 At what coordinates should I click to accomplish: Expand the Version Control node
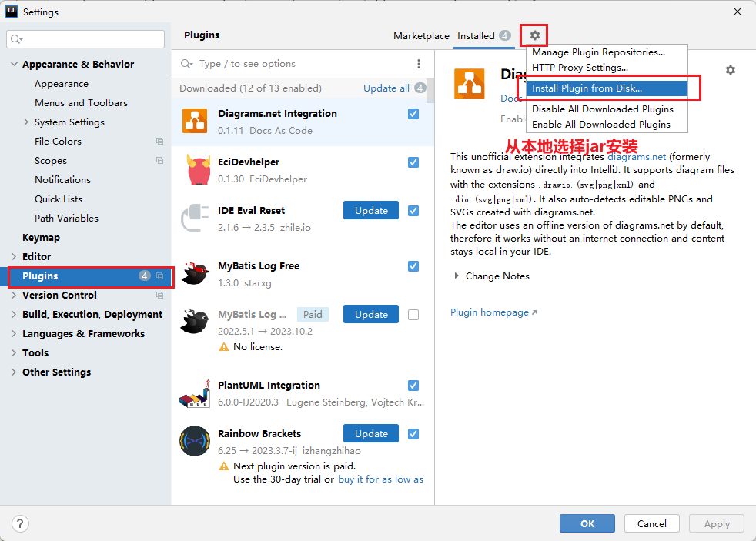[x=14, y=295]
